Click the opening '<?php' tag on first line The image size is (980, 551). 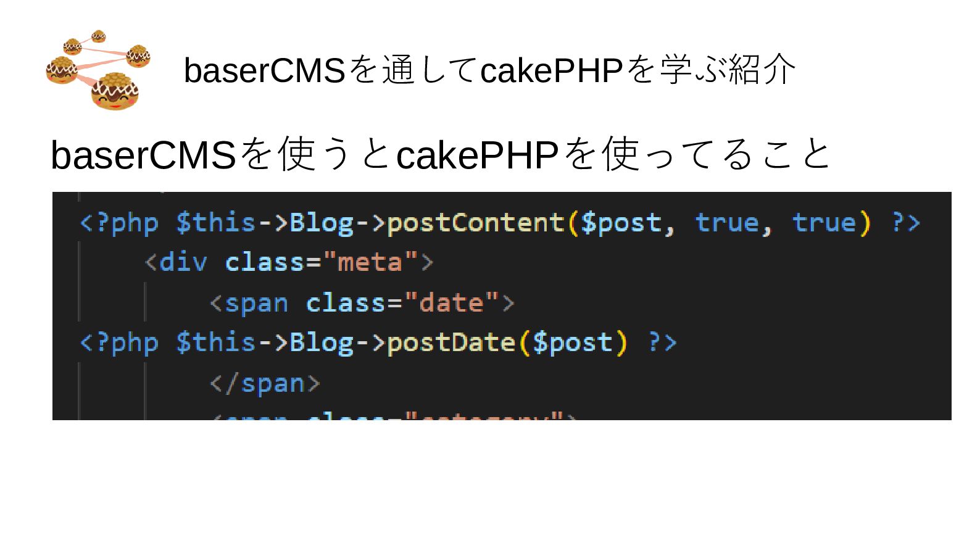(120, 223)
